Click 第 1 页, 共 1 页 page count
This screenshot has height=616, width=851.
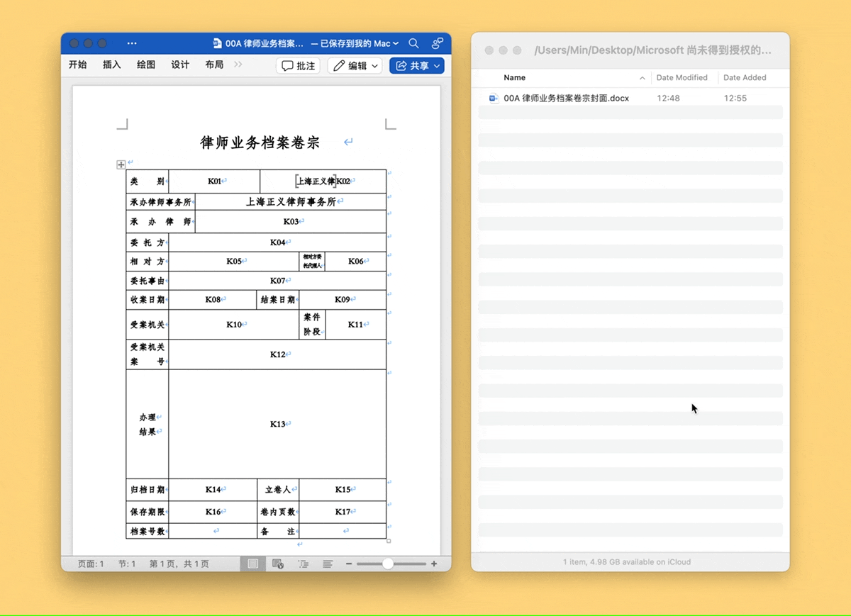click(179, 564)
